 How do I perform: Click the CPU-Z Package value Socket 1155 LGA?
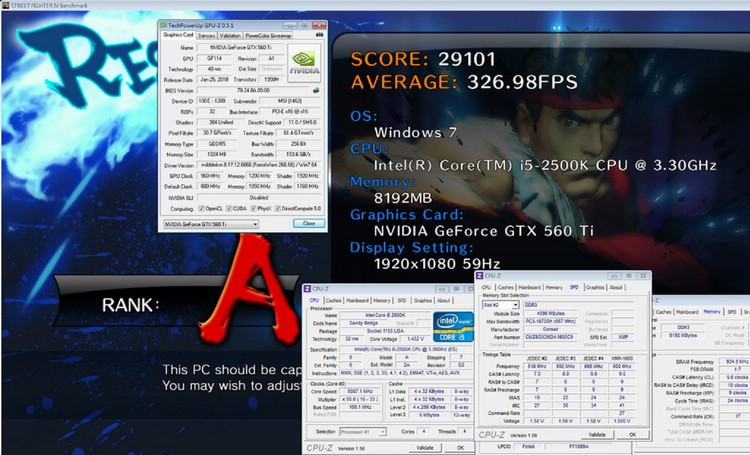point(385,331)
